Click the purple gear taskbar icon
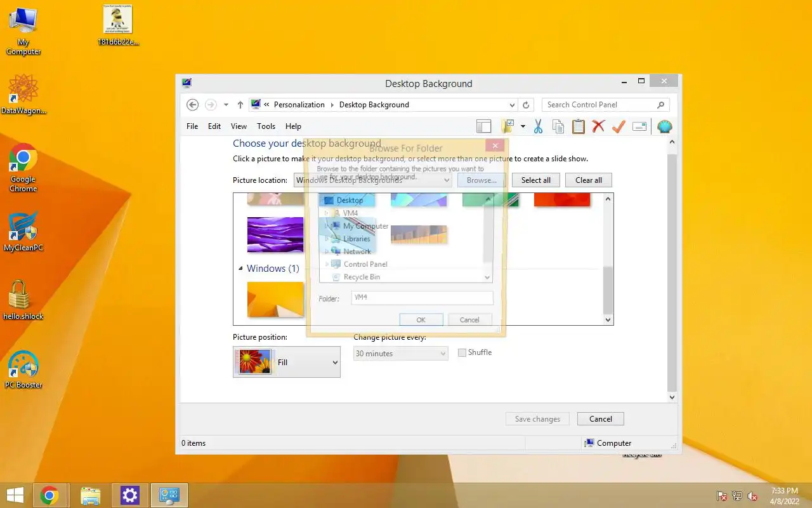The height and width of the screenshot is (508, 812). [129, 496]
